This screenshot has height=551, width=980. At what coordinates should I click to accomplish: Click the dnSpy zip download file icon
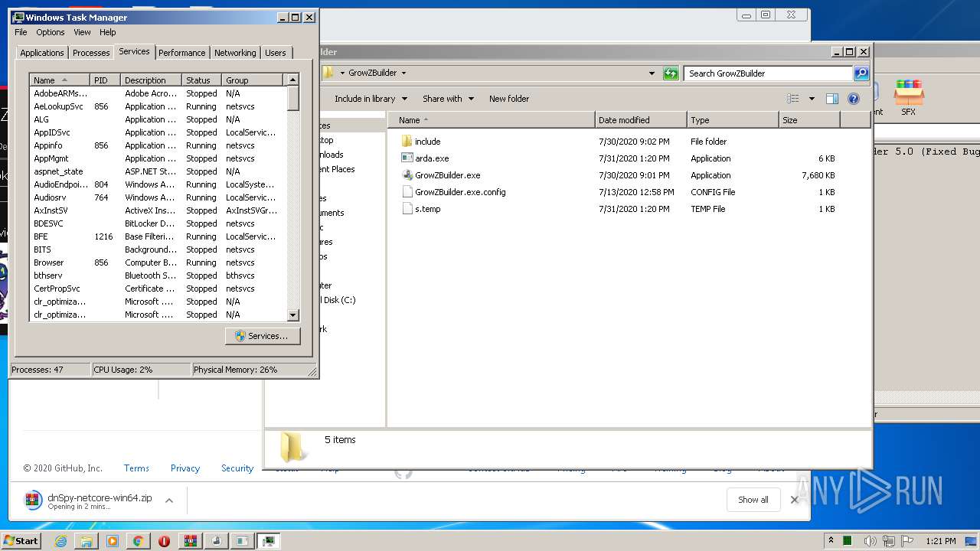point(33,501)
